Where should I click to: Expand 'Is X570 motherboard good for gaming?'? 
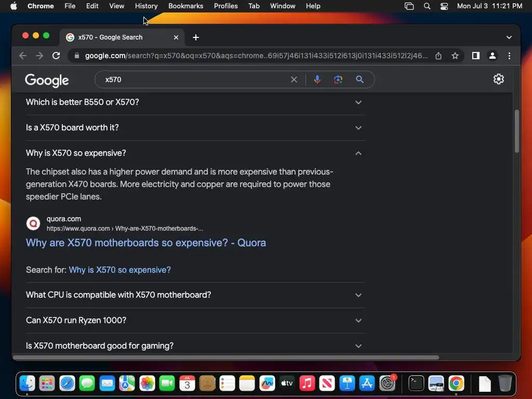tap(195, 345)
